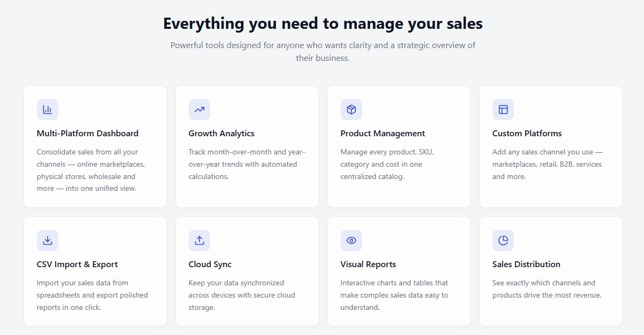This screenshot has width=644, height=335.
Task: Select the subtitle describing powerful tools
Action: [322, 51]
